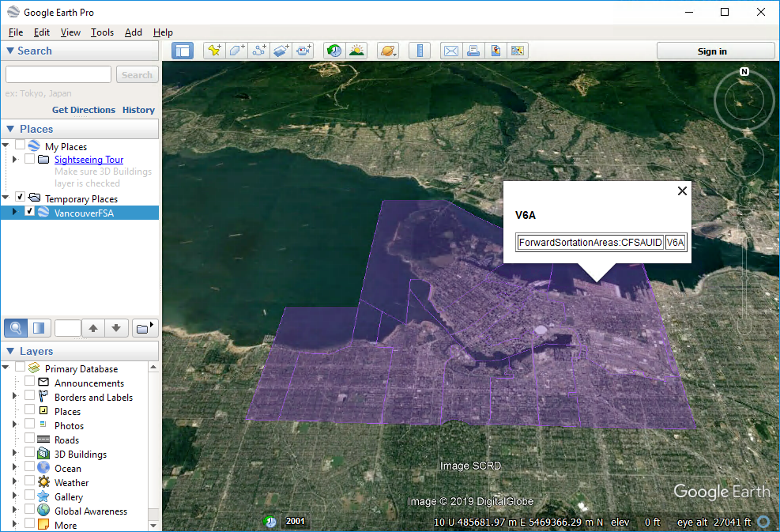Click the Add Polygon toolbar icon
This screenshot has width=780, height=532.
tap(236, 51)
